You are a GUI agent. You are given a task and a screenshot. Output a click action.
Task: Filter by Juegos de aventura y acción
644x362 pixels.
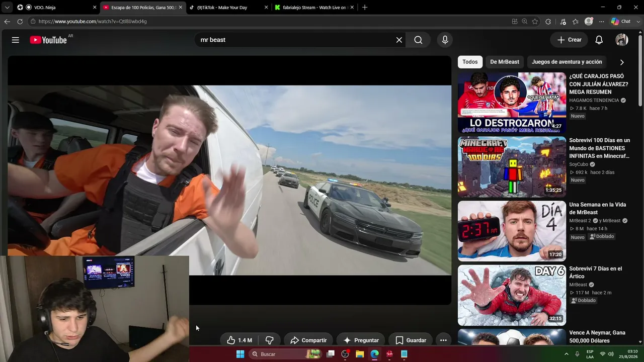[567, 62]
